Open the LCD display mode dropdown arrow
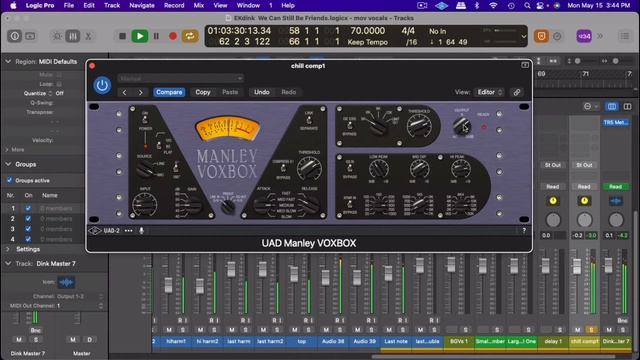The height and width of the screenshot is (360, 640). pyautogui.click(x=523, y=36)
